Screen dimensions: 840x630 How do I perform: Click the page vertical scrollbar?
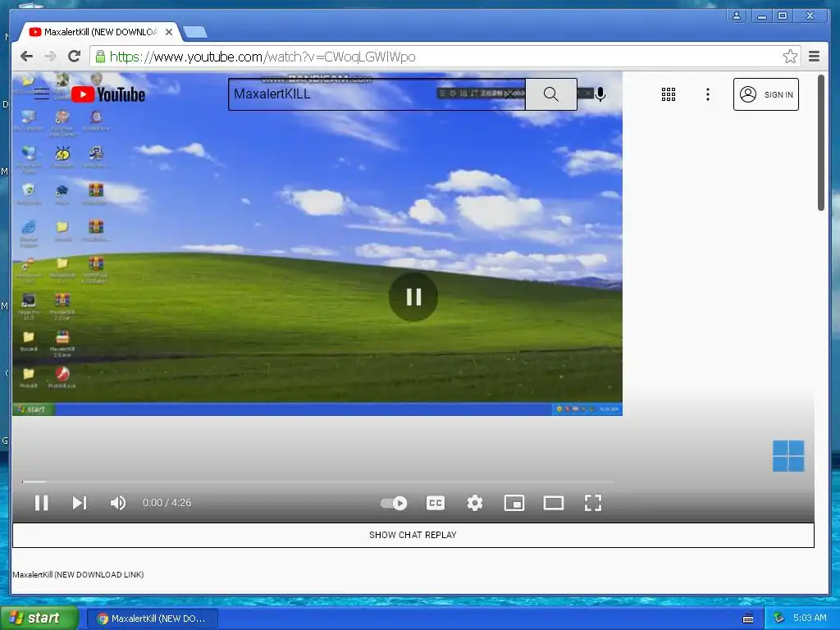(x=820, y=143)
